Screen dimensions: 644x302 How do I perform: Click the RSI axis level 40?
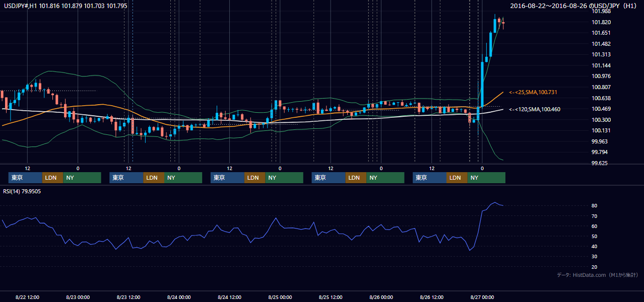(x=594, y=247)
